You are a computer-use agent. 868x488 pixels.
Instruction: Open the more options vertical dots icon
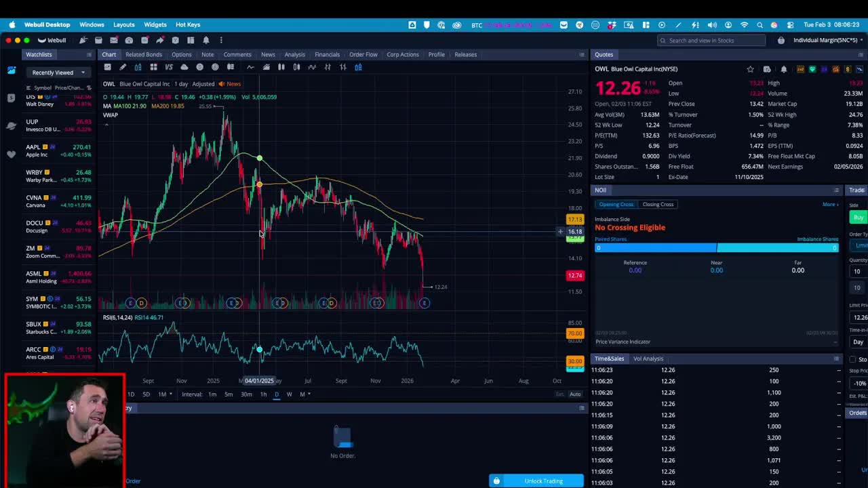point(221,40)
